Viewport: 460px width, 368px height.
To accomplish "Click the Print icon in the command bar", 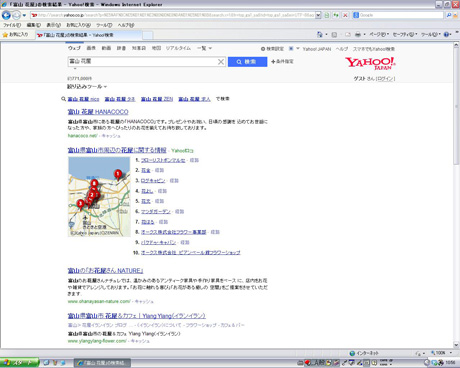I will [x=358, y=34].
